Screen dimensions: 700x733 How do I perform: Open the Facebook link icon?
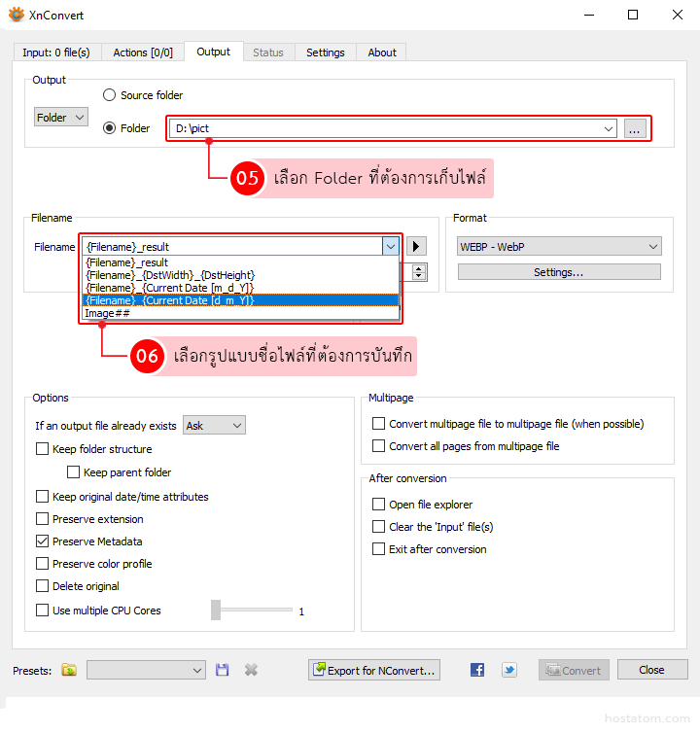point(477,670)
